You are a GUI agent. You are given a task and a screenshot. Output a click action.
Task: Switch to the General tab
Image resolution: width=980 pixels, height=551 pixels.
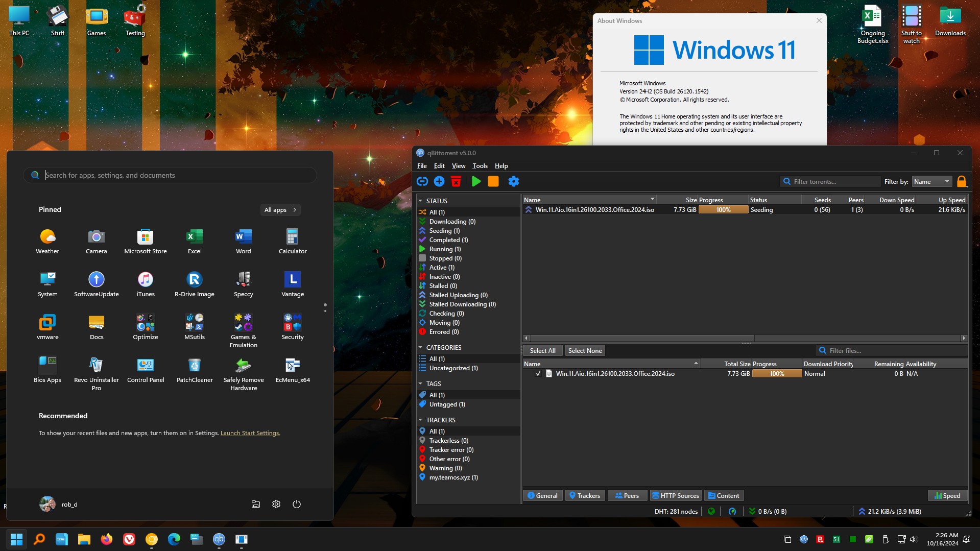(x=542, y=495)
